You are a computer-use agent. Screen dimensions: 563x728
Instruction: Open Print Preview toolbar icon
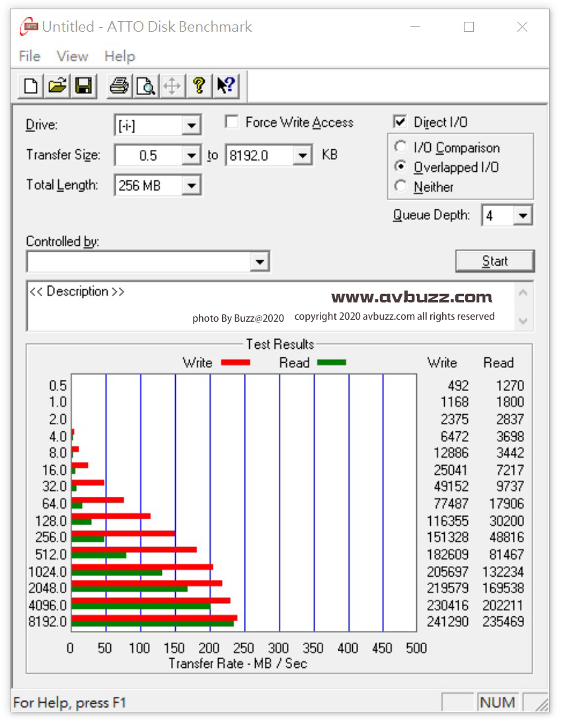146,86
